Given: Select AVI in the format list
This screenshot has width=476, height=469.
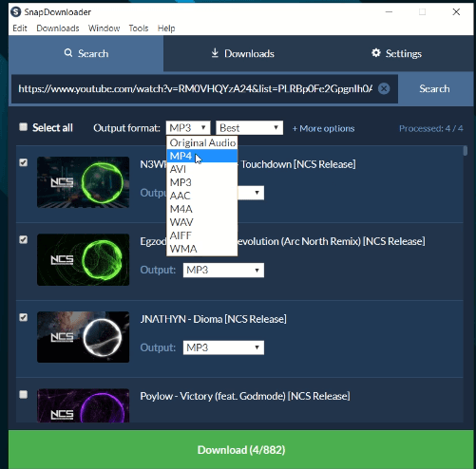Looking at the screenshot, I should point(202,169).
